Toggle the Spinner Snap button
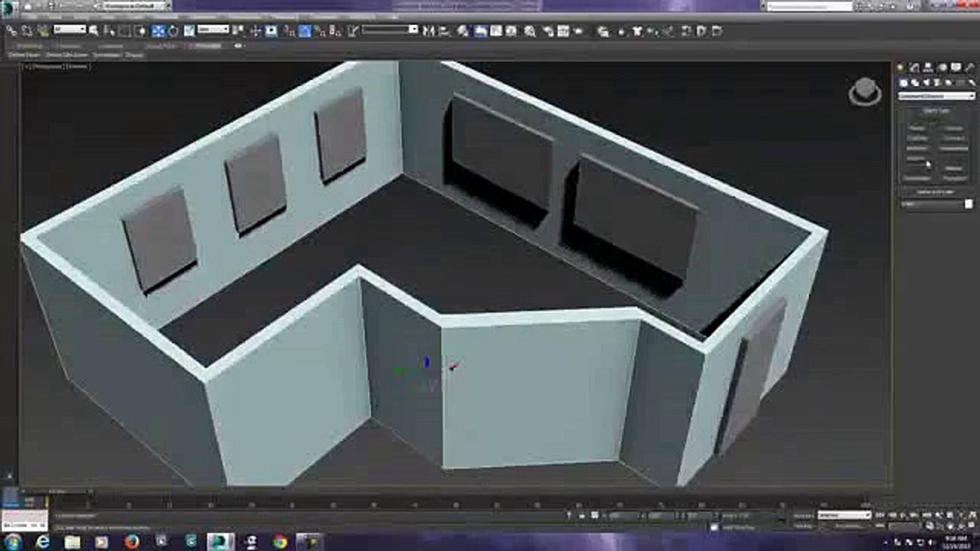The width and height of the screenshot is (980, 551). pyautogui.click(x=335, y=31)
